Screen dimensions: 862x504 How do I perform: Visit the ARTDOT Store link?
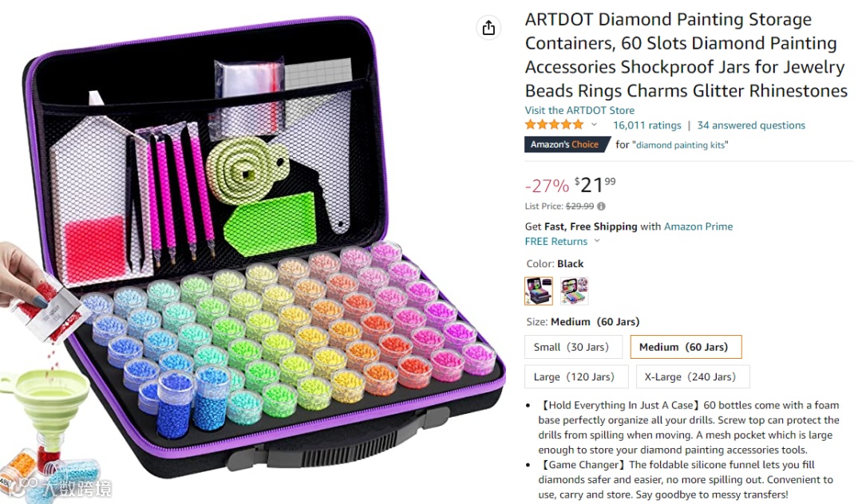579,110
